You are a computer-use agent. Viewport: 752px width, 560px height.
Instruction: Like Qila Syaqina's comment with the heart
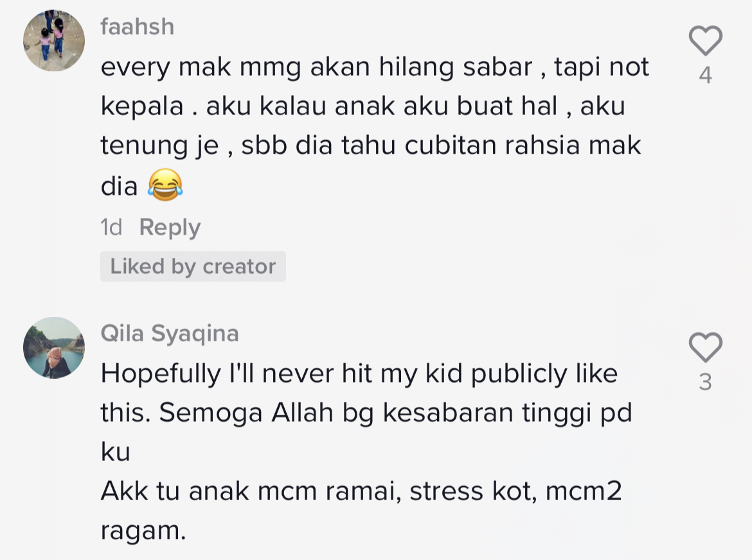pyautogui.click(x=705, y=348)
